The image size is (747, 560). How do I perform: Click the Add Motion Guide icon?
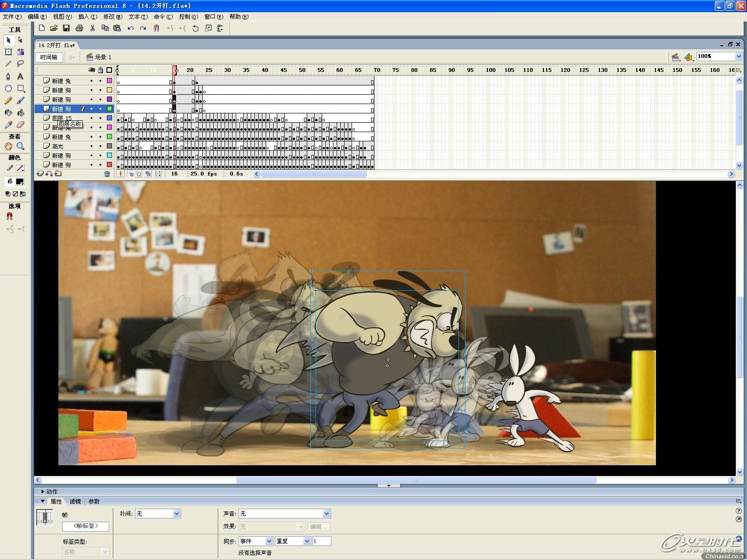pyautogui.click(x=49, y=174)
